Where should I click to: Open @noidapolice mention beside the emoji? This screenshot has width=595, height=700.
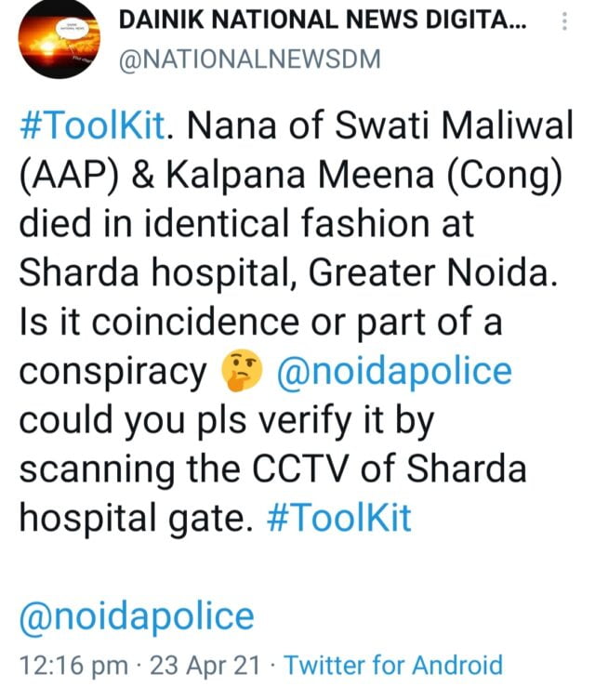[x=394, y=372]
